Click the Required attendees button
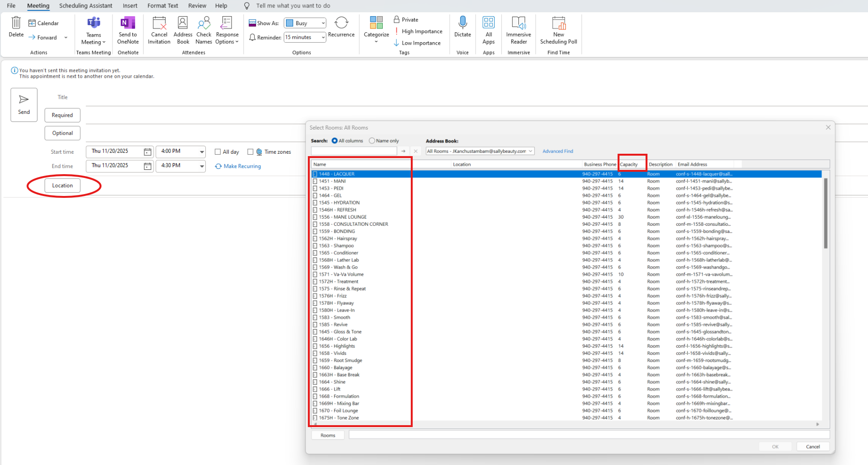This screenshot has height=465, width=868. (x=63, y=115)
